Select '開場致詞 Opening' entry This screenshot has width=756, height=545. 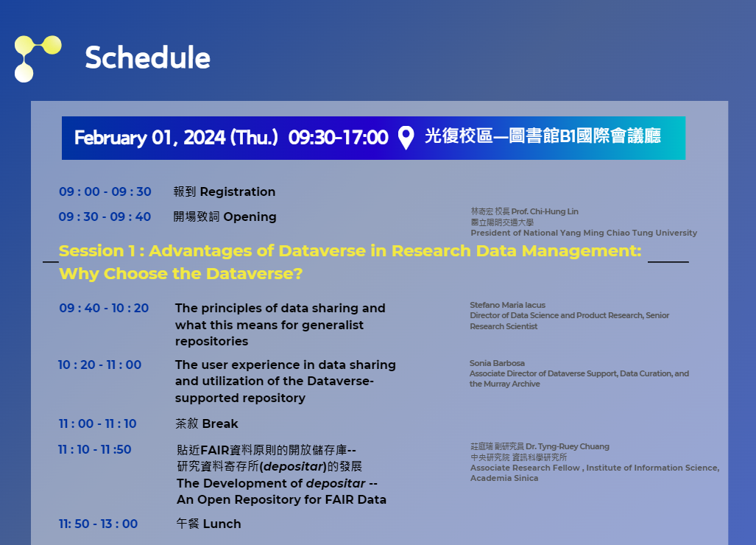pyautogui.click(x=225, y=217)
